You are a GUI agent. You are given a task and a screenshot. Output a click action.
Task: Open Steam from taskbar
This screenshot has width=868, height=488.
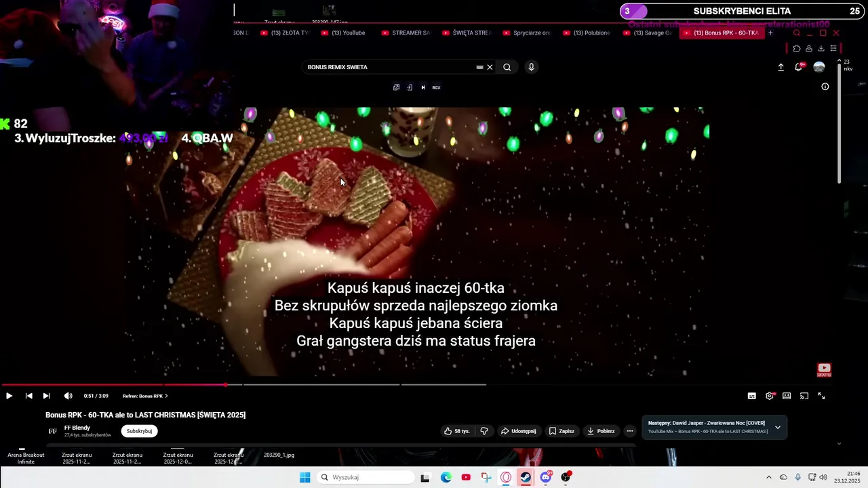526,477
